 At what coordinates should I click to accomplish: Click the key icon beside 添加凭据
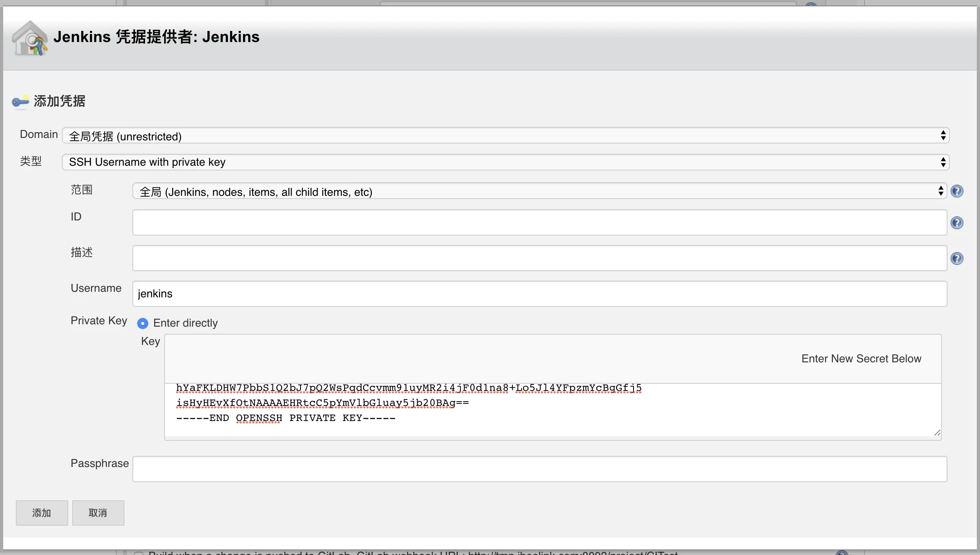point(20,101)
